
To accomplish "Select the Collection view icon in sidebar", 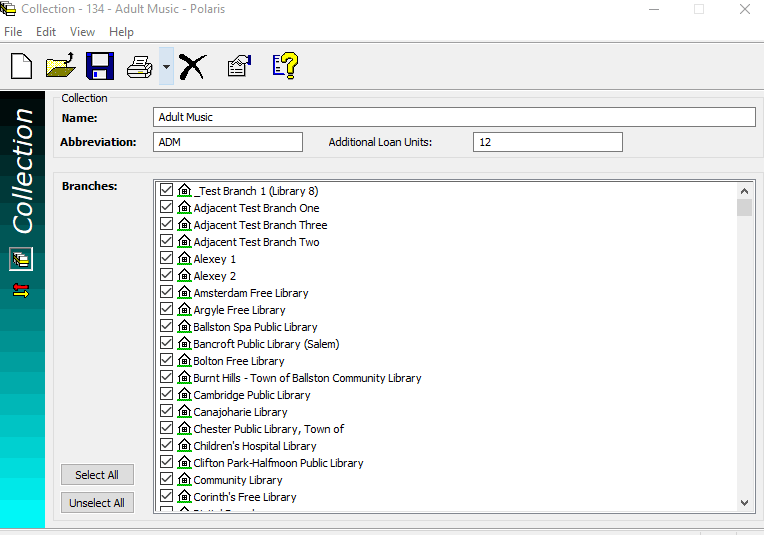I will (21, 260).
